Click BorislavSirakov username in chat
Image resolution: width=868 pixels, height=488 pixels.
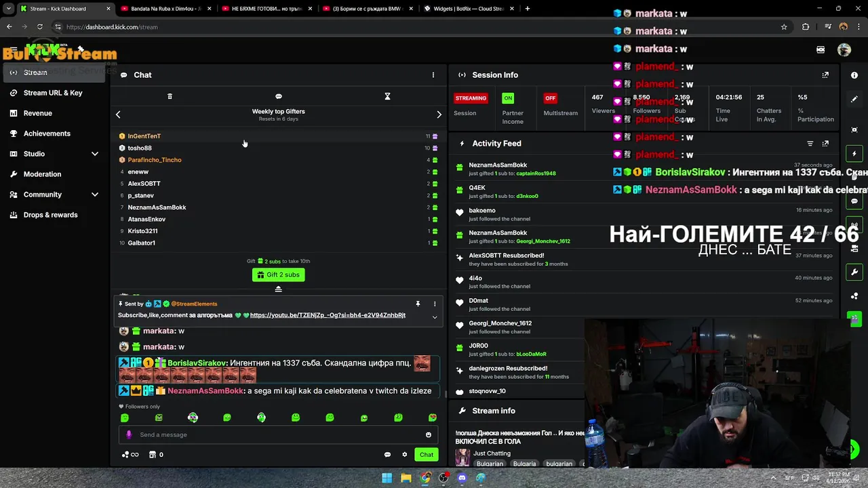pyautogui.click(x=197, y=363)
